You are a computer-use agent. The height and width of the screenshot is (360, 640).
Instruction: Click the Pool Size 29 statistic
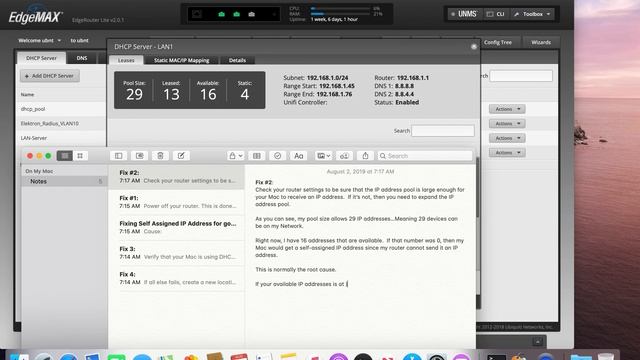tap(134, 90)
